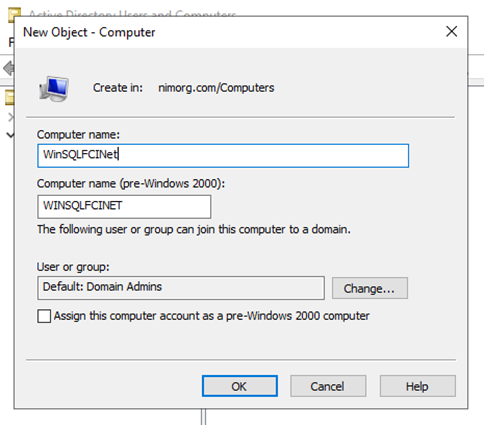Image resolution: width=484 pixels, height=425 pixels.
Task: Select the nimorg.com/Computers path text
Action: coord(216,88)
